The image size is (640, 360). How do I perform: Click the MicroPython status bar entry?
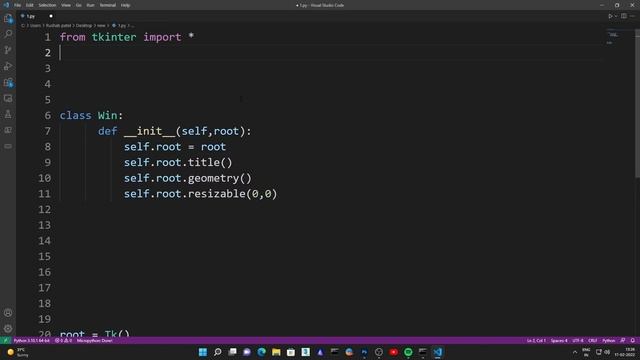tap(94, 340)
